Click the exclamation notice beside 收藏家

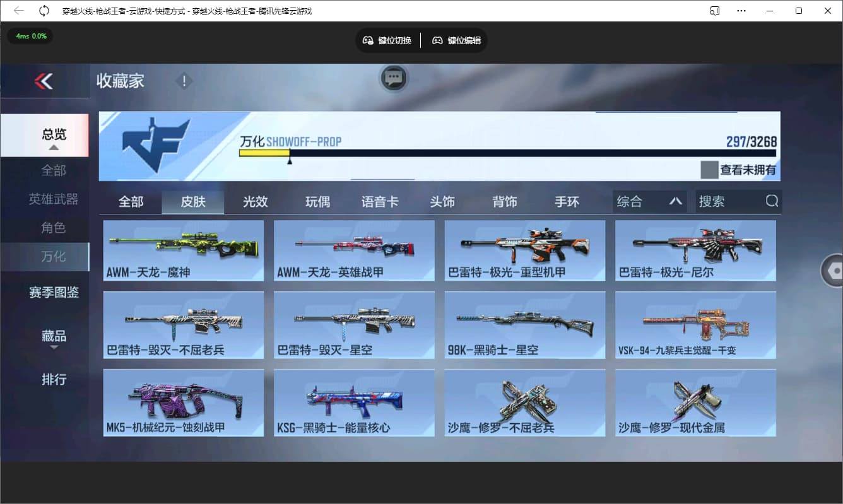[x=183, y=81]
